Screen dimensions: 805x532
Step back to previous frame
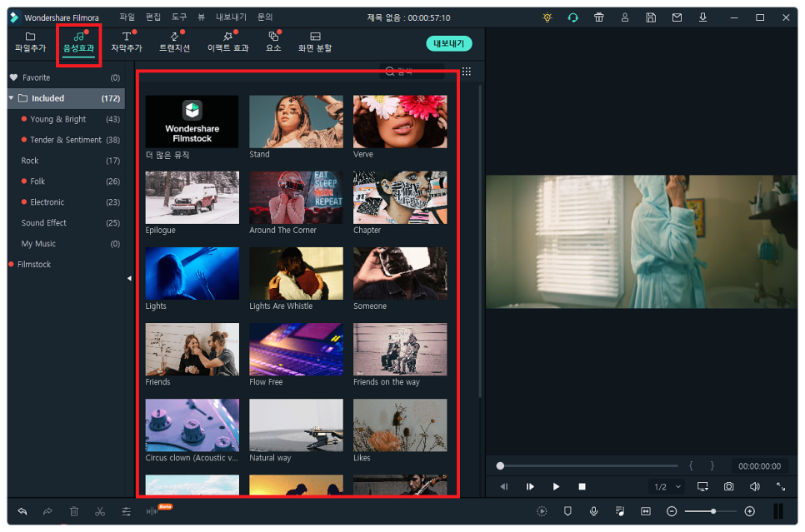point(503,486)
